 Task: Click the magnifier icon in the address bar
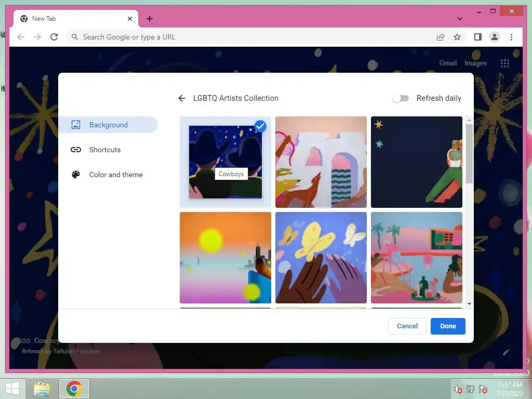click(x=75, y=37)
